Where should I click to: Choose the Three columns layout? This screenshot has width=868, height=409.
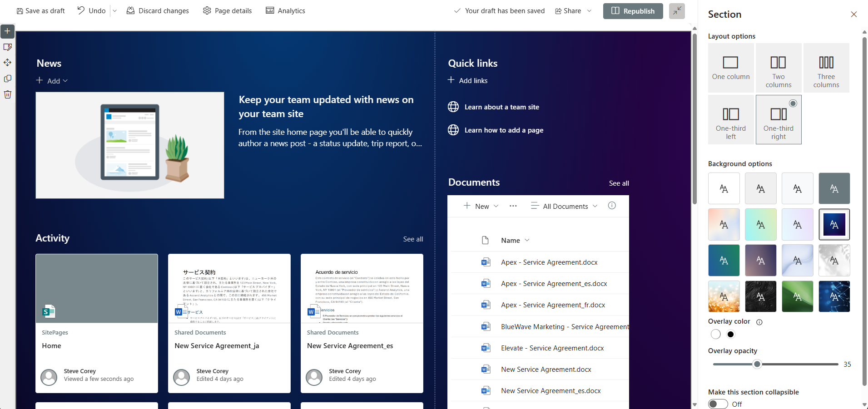826,68
